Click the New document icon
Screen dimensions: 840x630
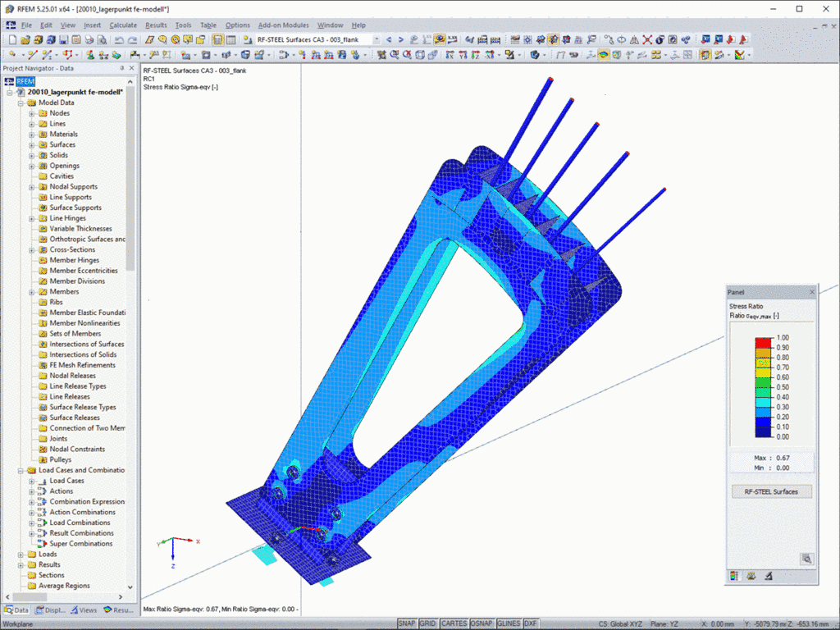click(12, 39)
